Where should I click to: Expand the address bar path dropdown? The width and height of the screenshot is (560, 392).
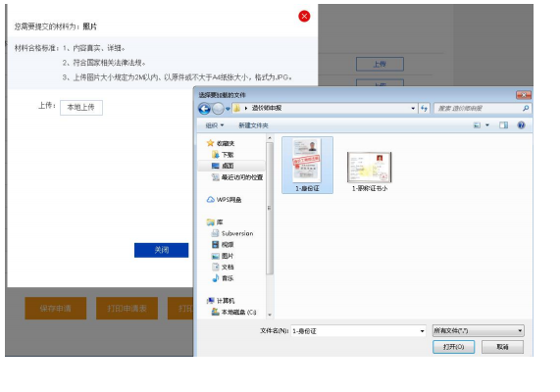[413, 108]
